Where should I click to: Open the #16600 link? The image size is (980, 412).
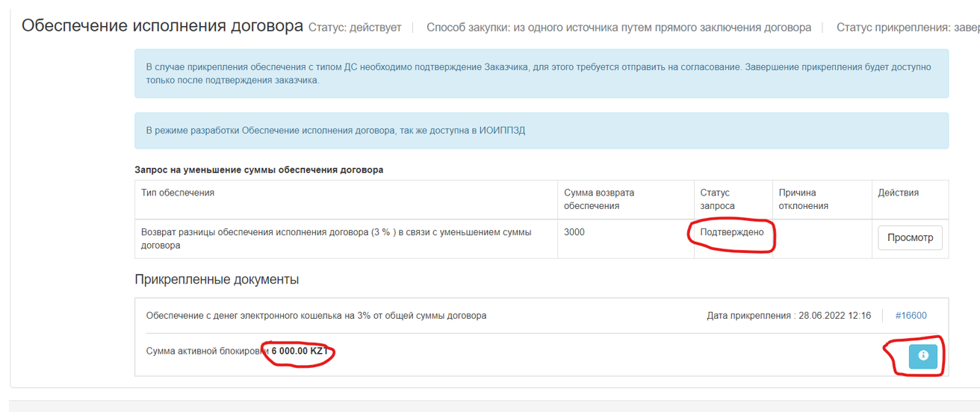pyautogui.click(x=911, y=316)
